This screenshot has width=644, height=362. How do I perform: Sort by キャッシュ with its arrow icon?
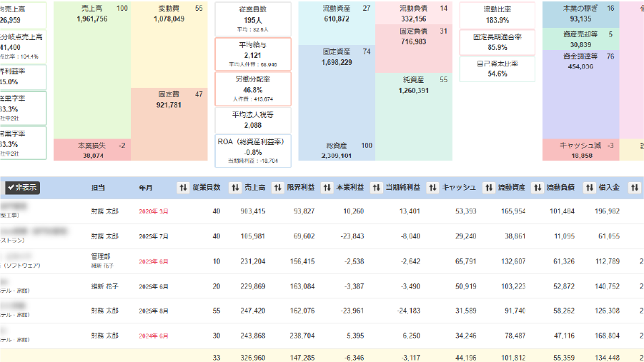pyautogui.click(x=432, y=188)
